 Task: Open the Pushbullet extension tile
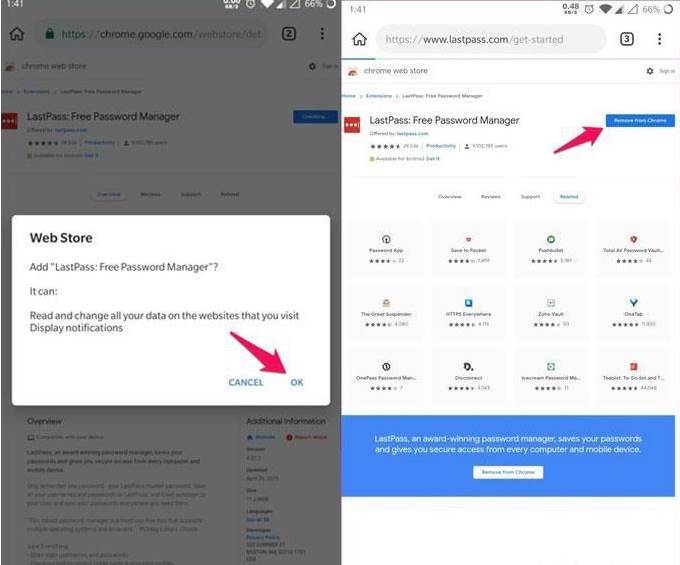[x=551, y=249]
